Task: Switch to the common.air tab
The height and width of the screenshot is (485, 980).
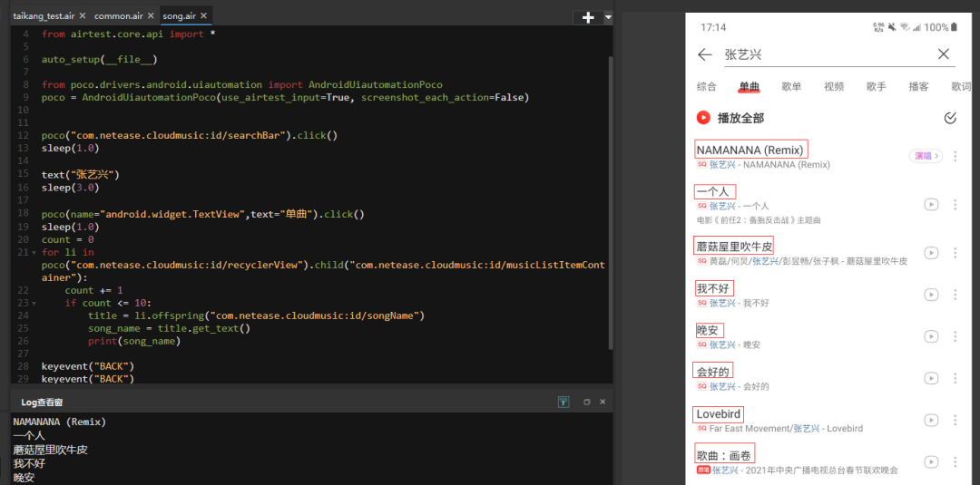Action: point(120,16)
